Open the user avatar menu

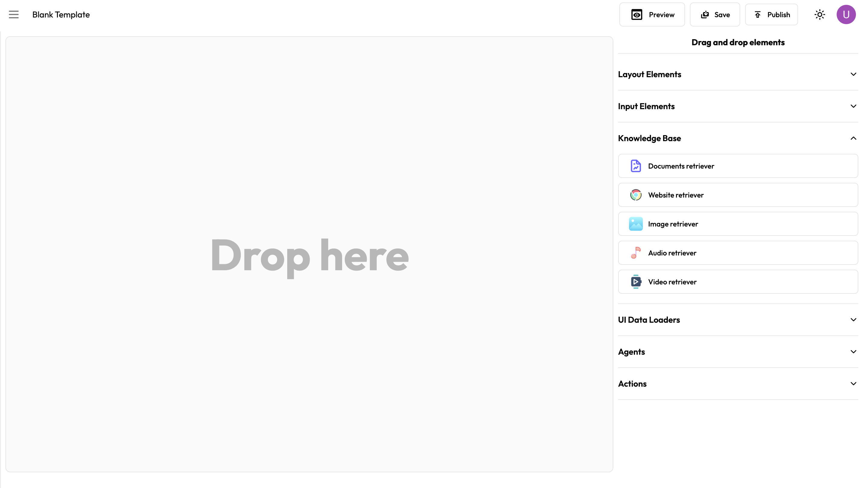[x=846, y=14]
